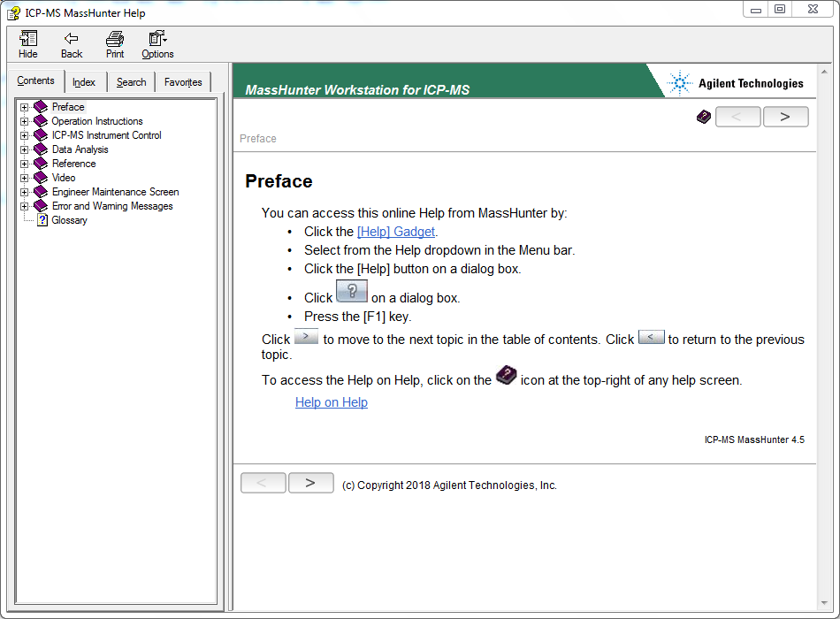Click the Preface breadcrumb text
Viewport: 840px width, 619px height.
[257, 138]
